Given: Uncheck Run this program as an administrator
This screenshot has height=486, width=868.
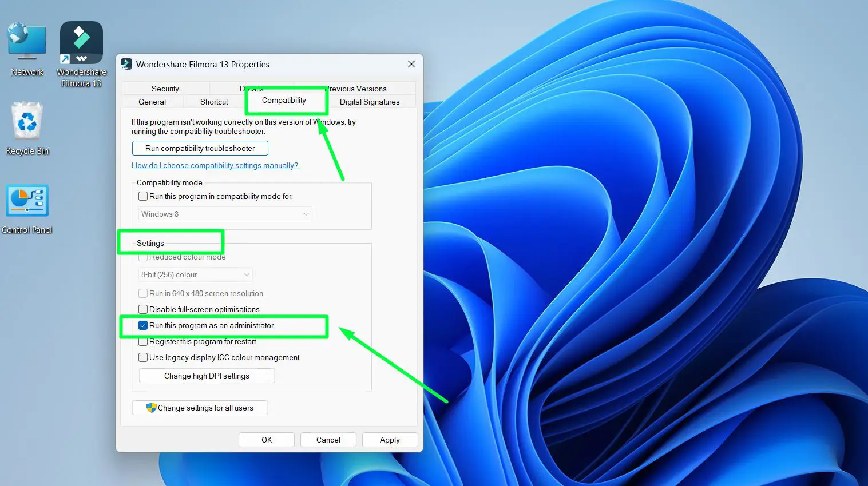Looking at the screenshot, I should tap(143, 325).
